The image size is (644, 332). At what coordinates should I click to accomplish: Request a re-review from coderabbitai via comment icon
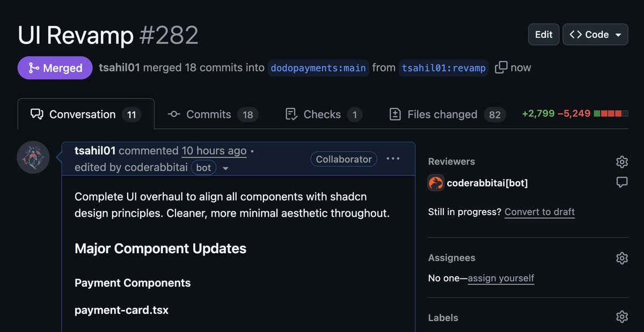pos(621,182)
